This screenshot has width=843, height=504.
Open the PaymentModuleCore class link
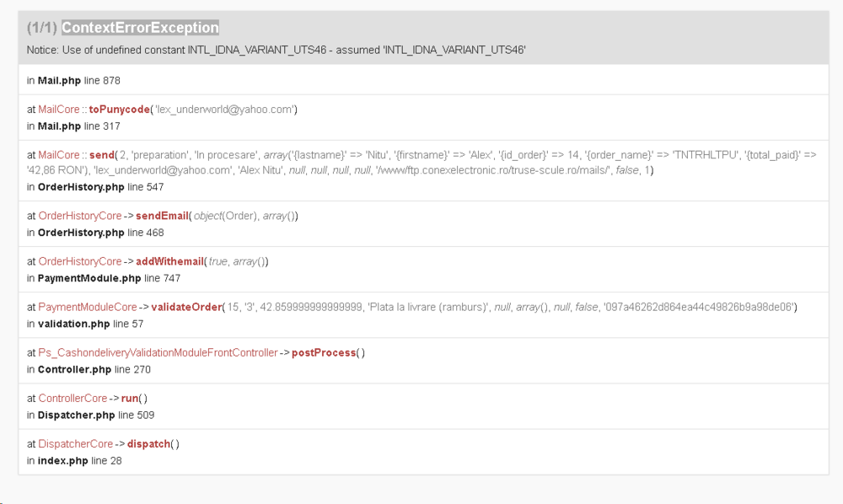(x=88, y=308)
